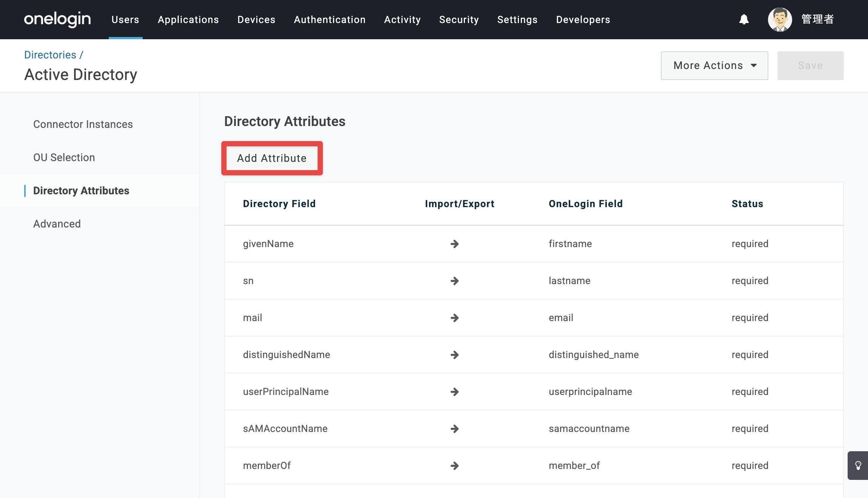Open the notifications bell
Screen dimensions: 868x498
click(x=744, y=19)
